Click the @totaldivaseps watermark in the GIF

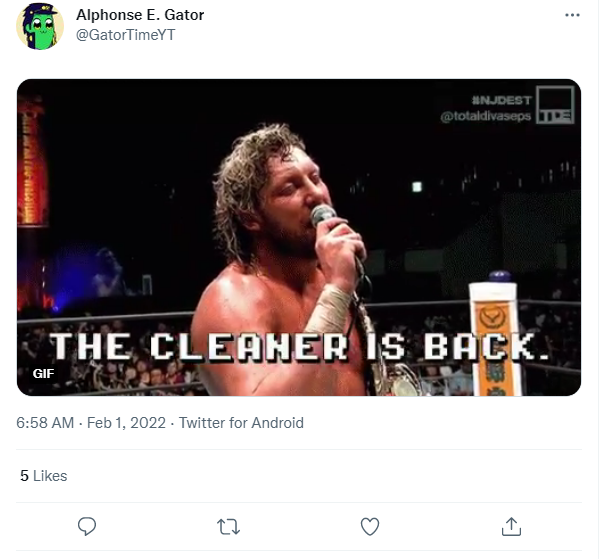pos(486,116)
